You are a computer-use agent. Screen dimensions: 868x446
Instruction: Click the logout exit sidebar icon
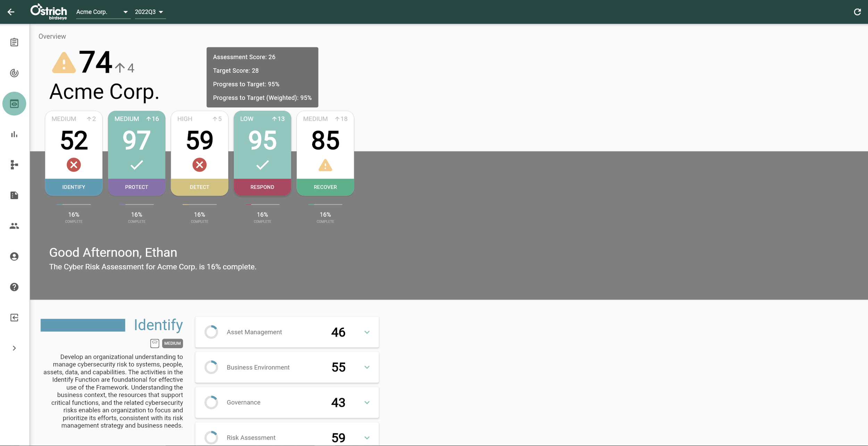coord(14,318)
